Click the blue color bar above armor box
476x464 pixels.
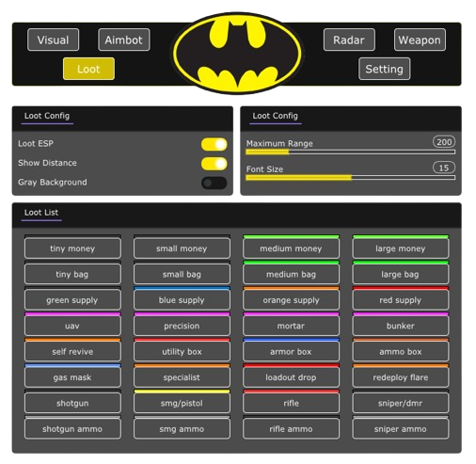click(291, 340)
